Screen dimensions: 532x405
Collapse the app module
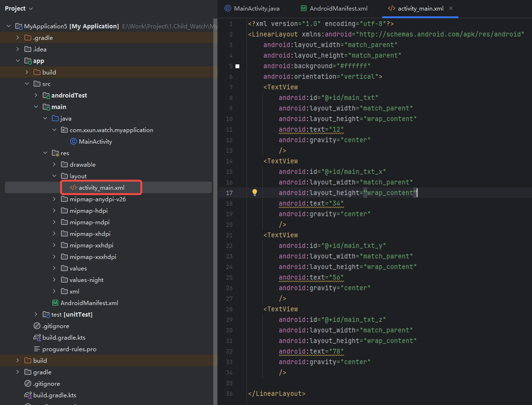18,61
